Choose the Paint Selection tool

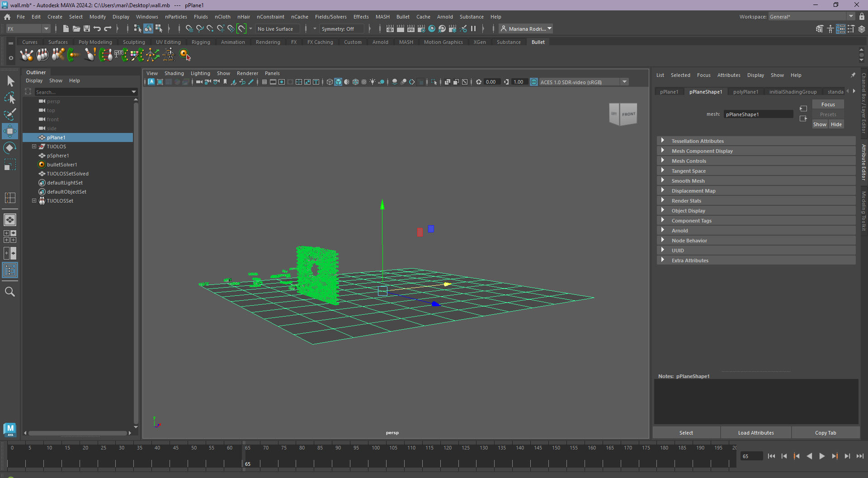[10, 114]
